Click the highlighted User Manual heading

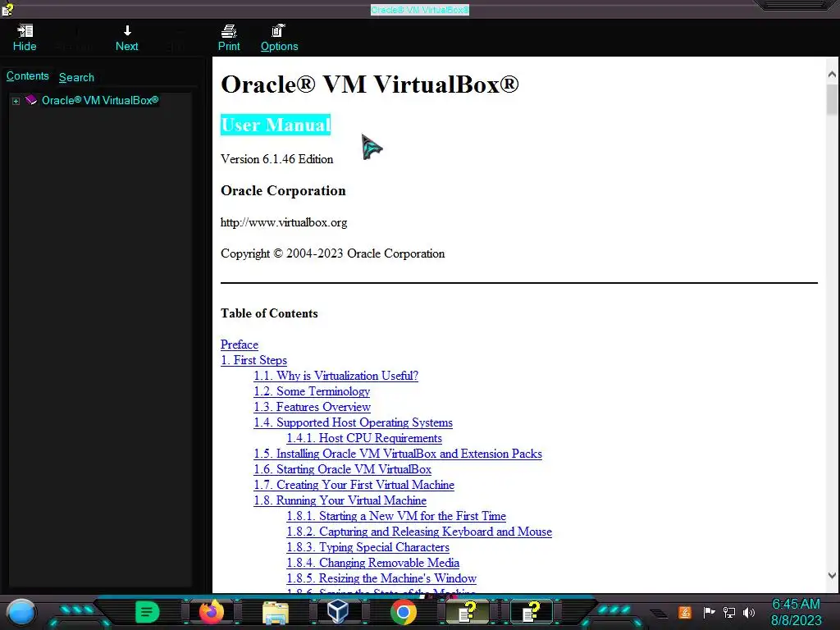[276, 125]
